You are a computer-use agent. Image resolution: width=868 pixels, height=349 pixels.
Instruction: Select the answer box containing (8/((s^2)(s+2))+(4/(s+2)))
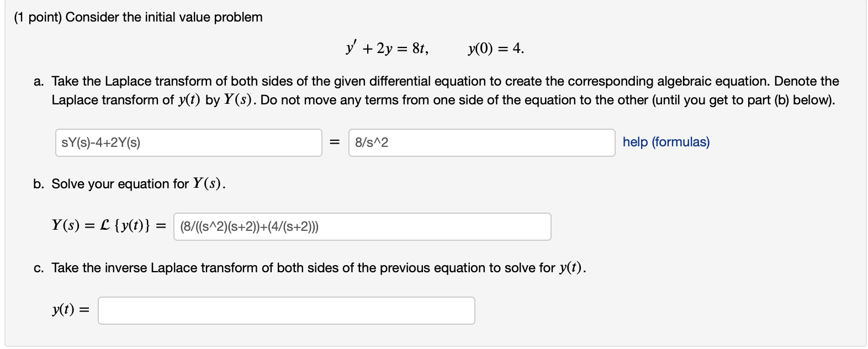(362, 226)
